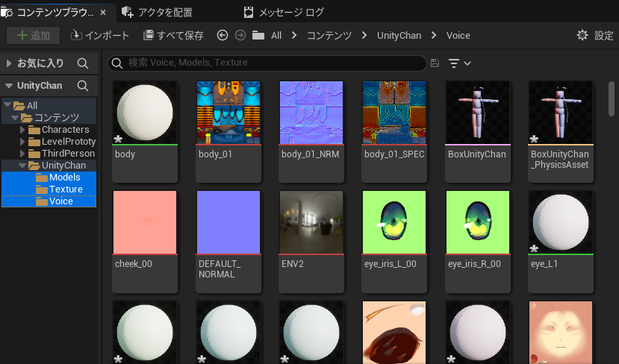Expand the LevelPrototyping folder arrow
Image resolution: width=619 pixels, height=364 pixels.
pos(22,141)
